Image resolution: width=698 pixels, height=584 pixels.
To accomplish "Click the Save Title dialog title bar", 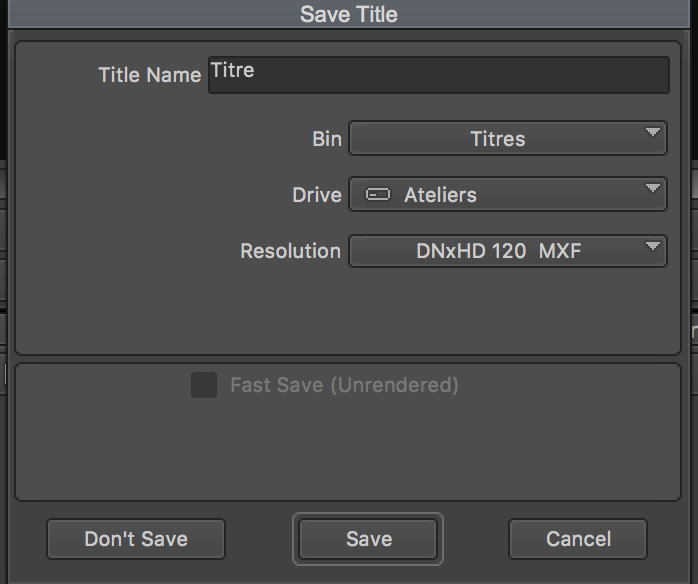I will 349,14.
